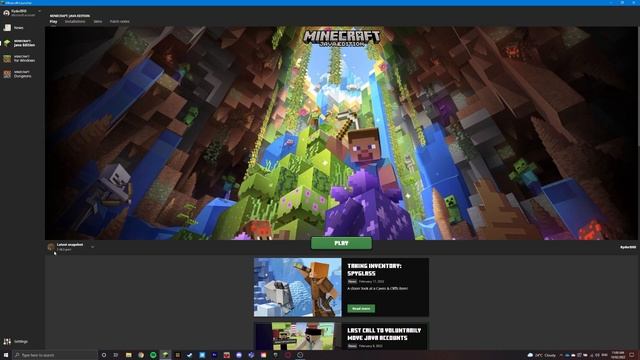This screenshot has height=360, width=640.
Task: Switch to the Play tab
Action: coord(53,21)
